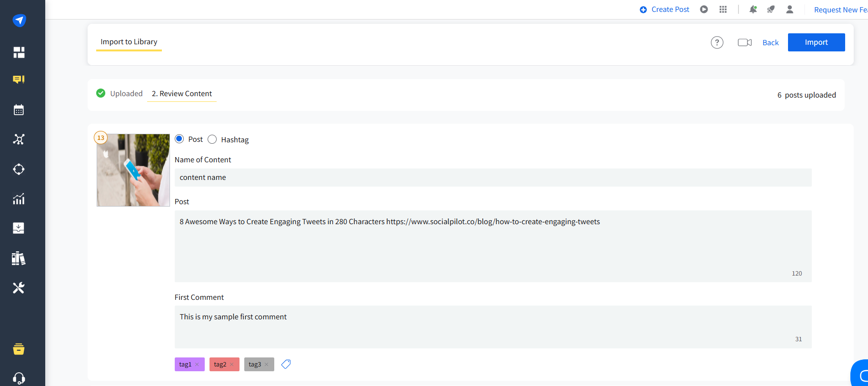Open the apps grid icon in header
Screen dimensions: 868x386
(723, 10)
